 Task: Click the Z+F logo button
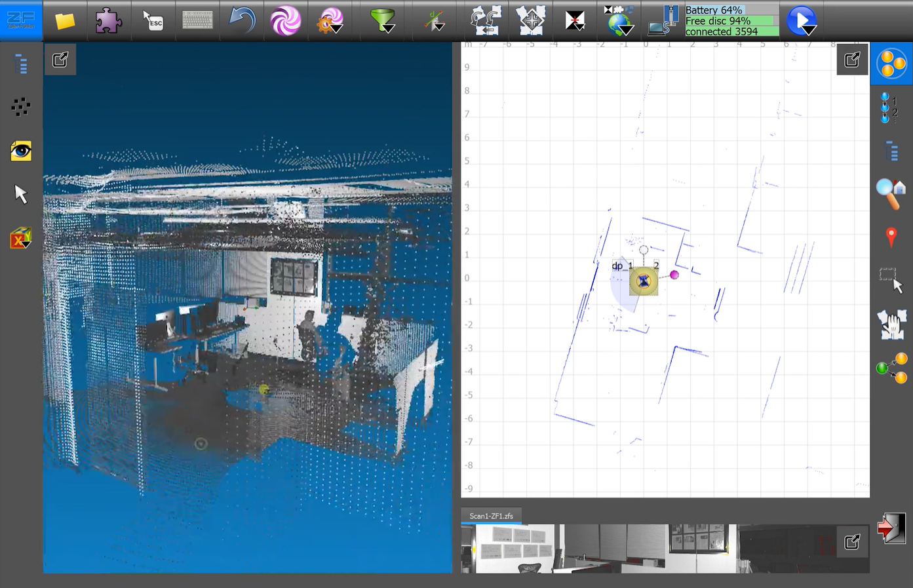tap(21, 20)
